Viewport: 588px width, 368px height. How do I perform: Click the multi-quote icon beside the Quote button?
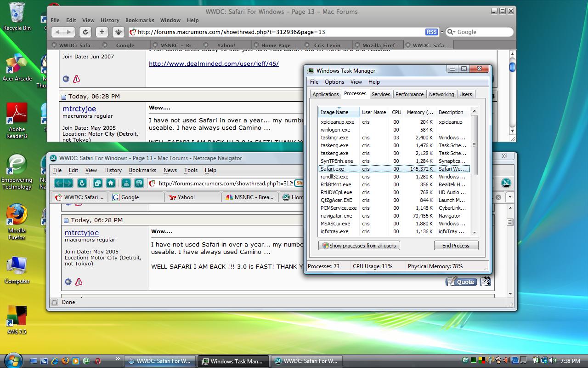point(485,281)
